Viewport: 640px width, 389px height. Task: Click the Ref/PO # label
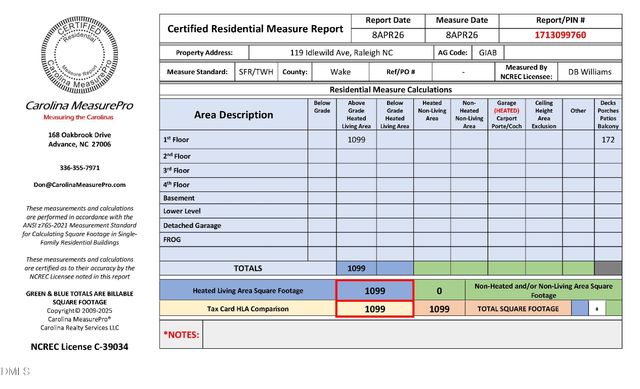click(400, 72)
